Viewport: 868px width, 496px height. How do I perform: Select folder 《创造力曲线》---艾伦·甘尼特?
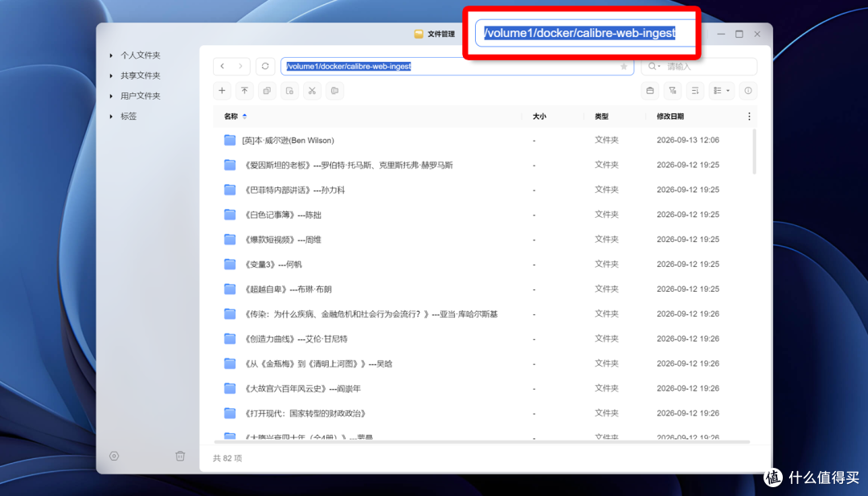295,338
